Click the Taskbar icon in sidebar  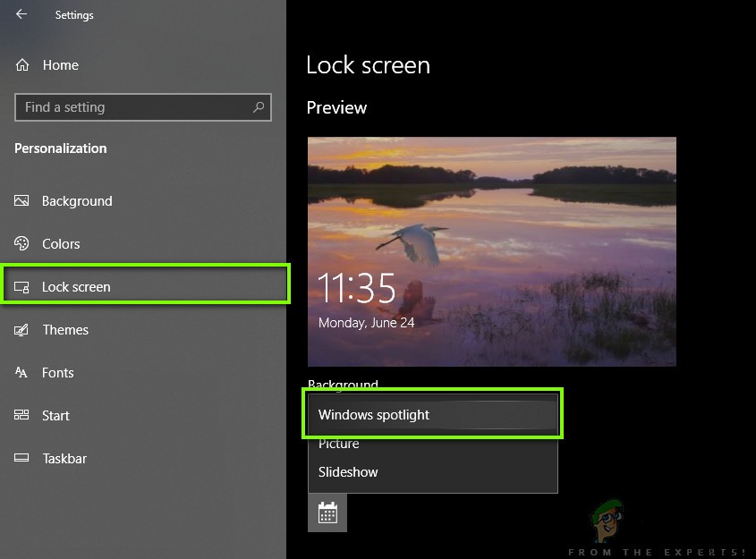(x=21, y=457)
